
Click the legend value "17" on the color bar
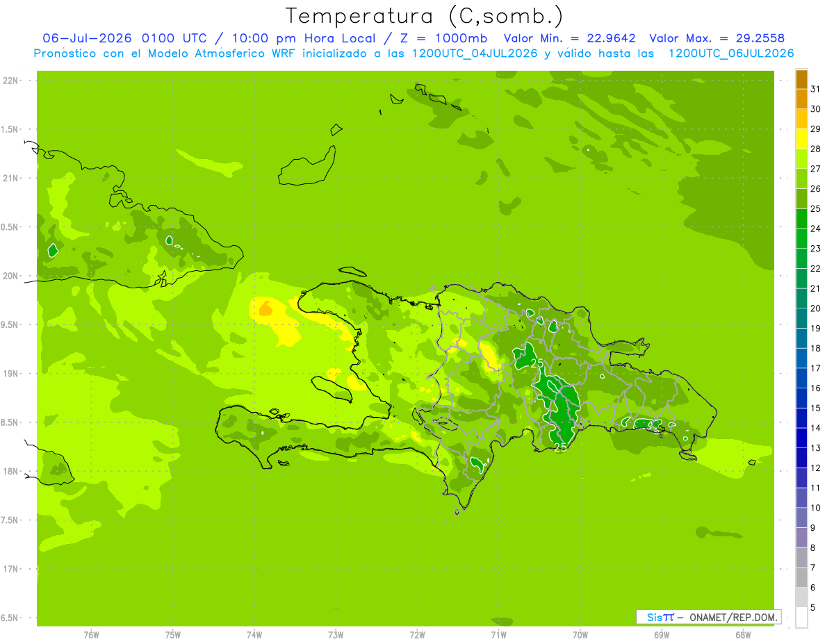[x=816, y=368]
